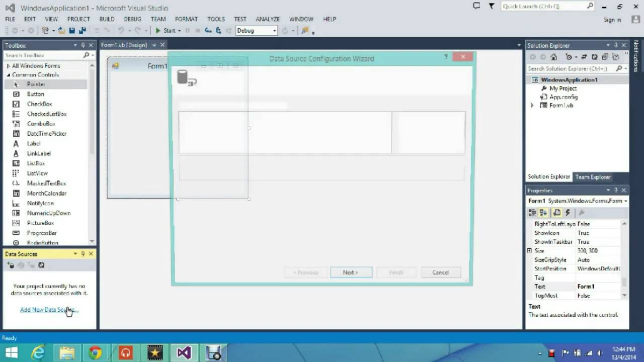Click the Quick Launch search magnifier icon
Screen dimensions: 644x362
click(x=590, y=6)
